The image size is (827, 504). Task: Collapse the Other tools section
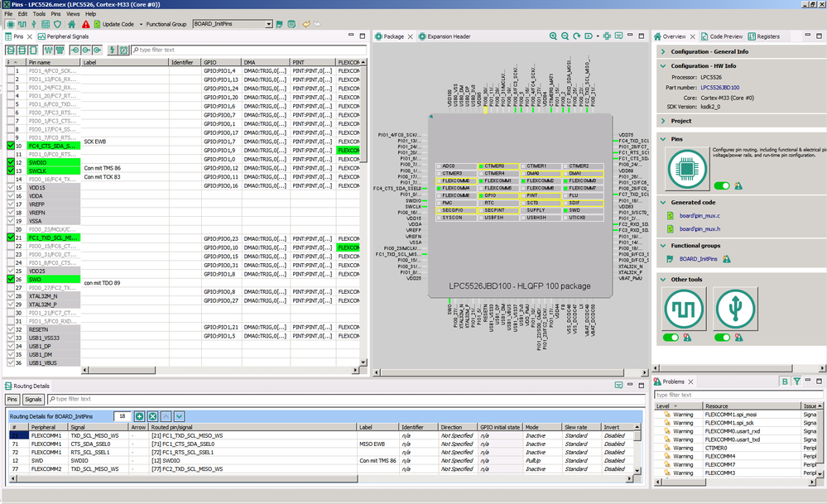pos(663,280)
